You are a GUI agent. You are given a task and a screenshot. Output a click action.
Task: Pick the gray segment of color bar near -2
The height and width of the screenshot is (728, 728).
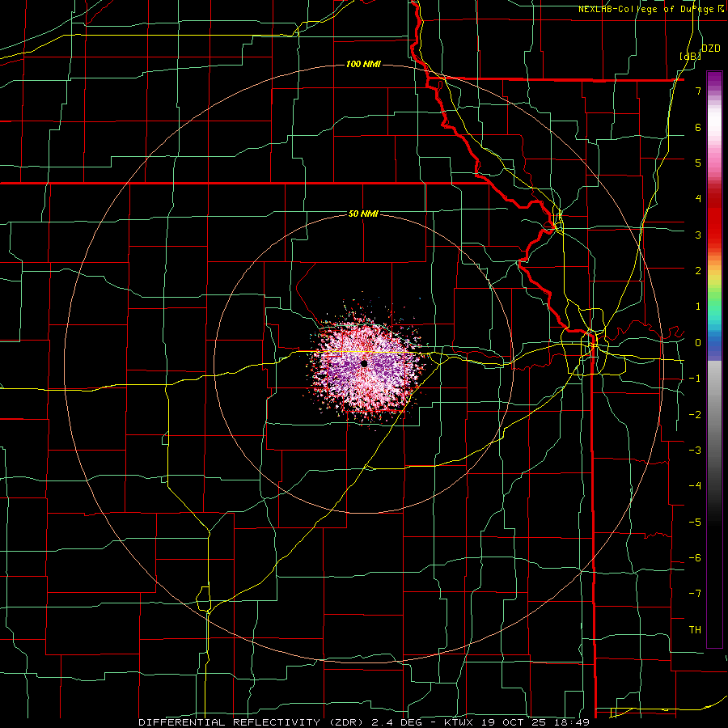[714, 414]
